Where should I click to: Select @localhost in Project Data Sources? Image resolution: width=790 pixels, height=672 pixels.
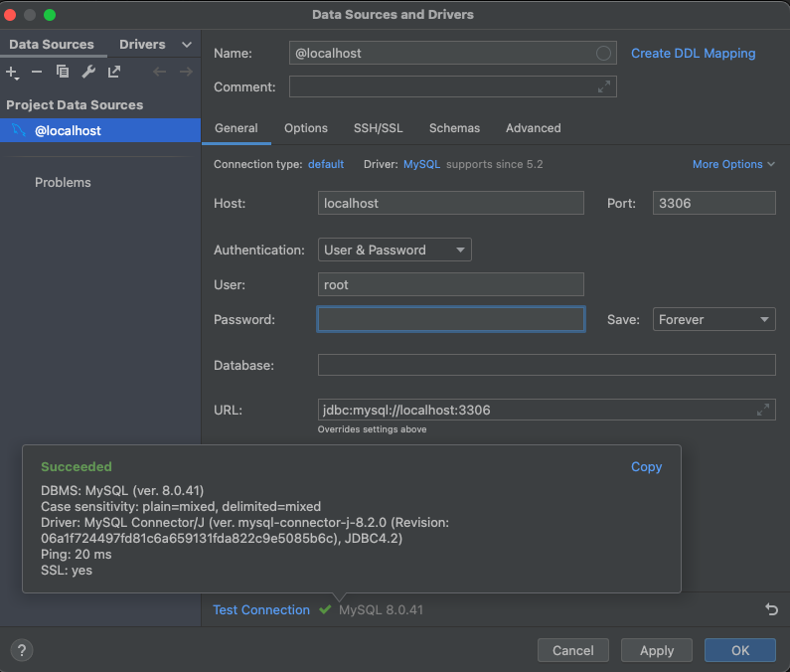point(100,130)
